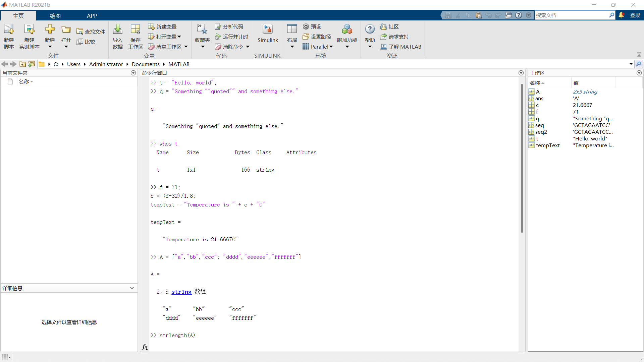Click the Add-Ons (附加功能) icon

click(x=347, y=29)
